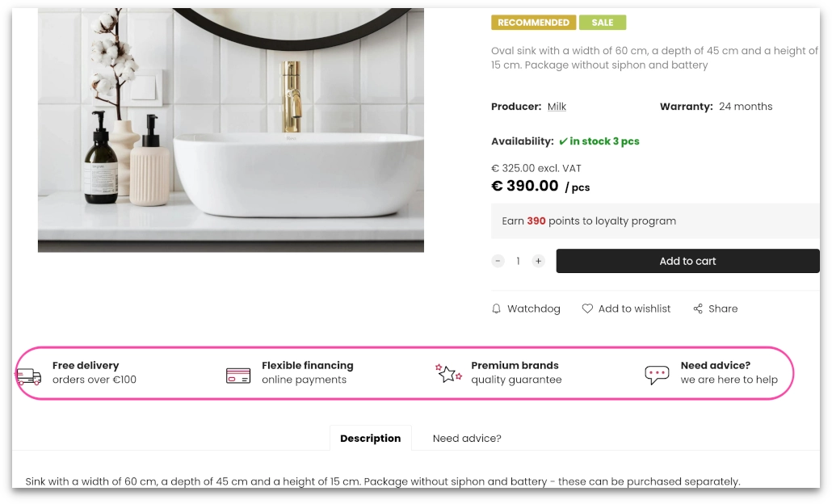Click the Share icon
This screenshot has width=832, height=504.
[x=697, y=309]
